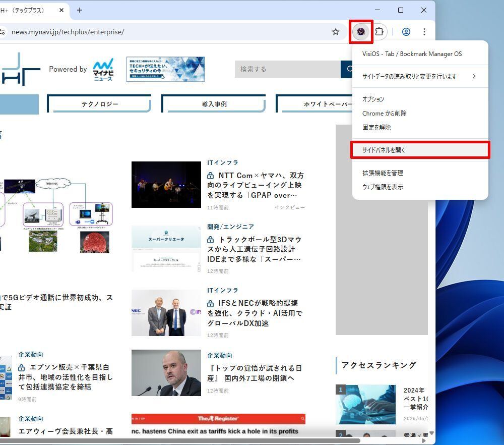Open the NEC and IFS handshake thumbnail
This screenshot has height=445, width=504.
[x=166, y=313]
